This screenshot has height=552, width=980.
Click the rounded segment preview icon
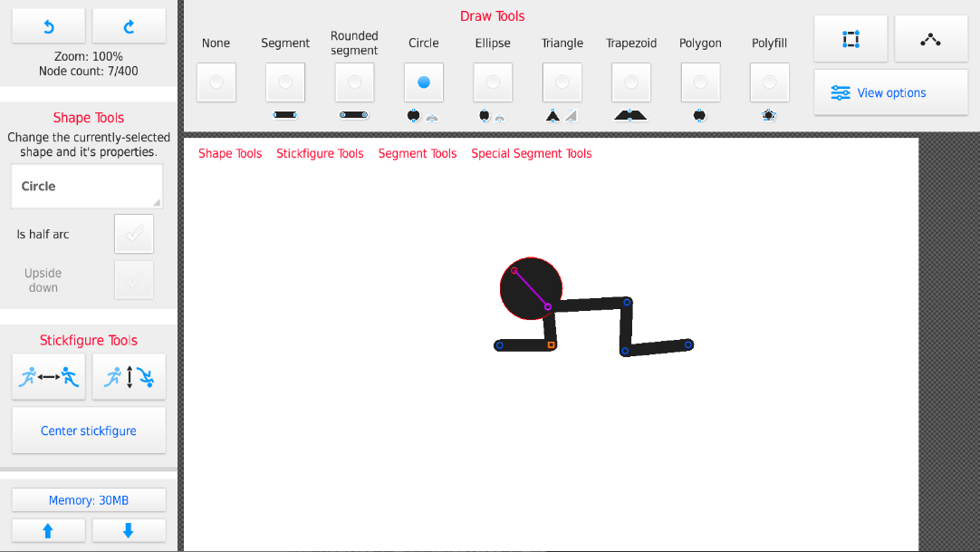[354, 115]
